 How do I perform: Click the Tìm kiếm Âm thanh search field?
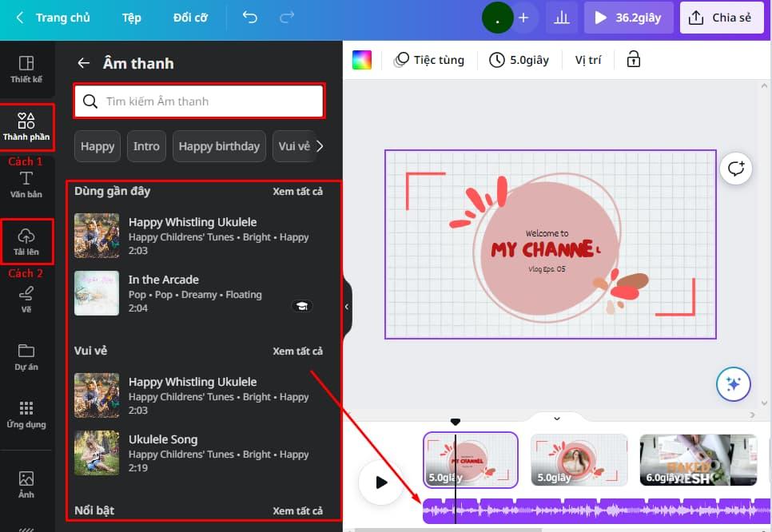click(x=198, y=101)
